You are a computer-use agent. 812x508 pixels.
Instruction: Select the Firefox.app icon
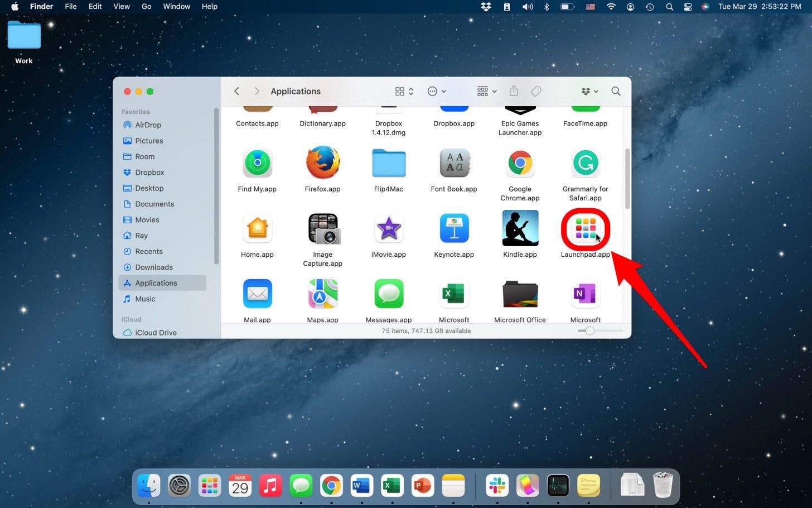pyautogui.click(x=322, y=162)
